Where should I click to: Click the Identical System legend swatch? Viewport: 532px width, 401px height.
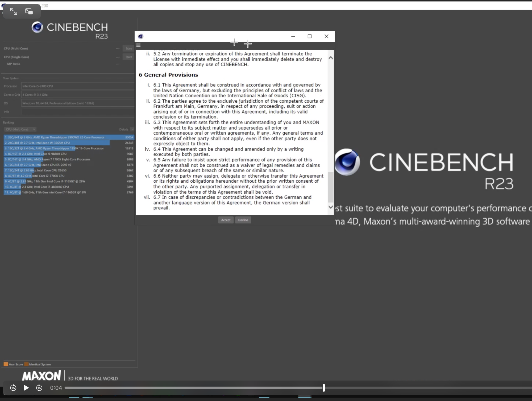(x=26, y=364)
